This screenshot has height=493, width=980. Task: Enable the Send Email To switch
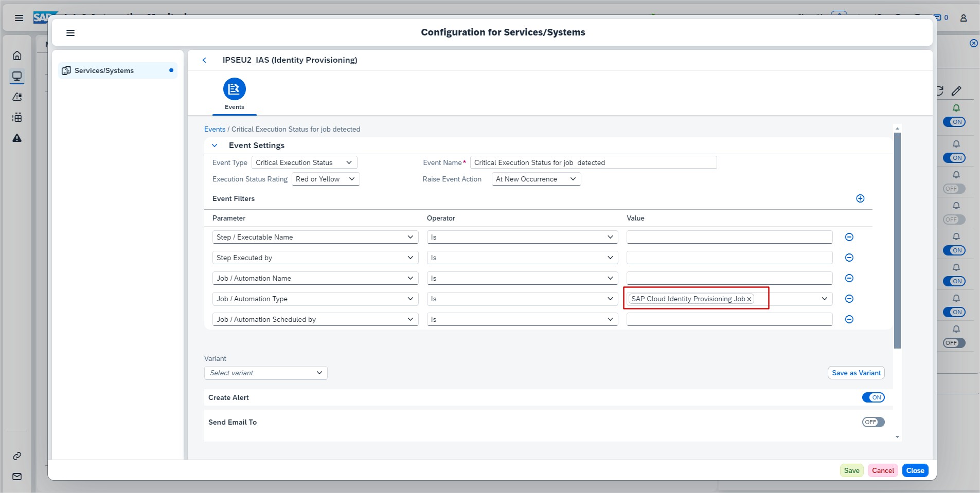873,422
